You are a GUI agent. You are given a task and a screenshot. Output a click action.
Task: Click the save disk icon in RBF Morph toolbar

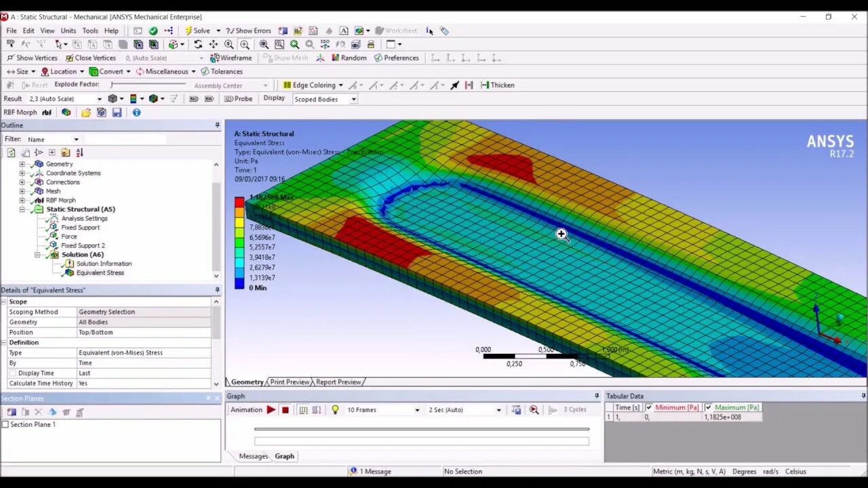(117, 113)
